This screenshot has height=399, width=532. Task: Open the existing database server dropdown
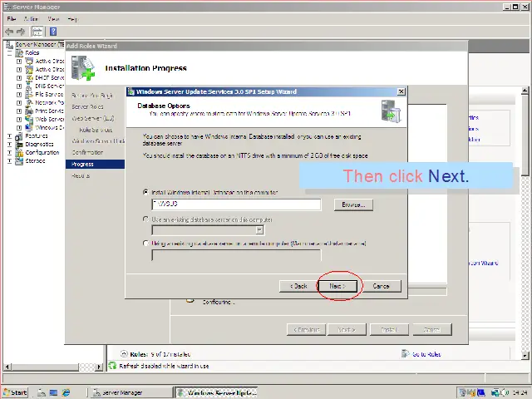(x=259, y=230)
